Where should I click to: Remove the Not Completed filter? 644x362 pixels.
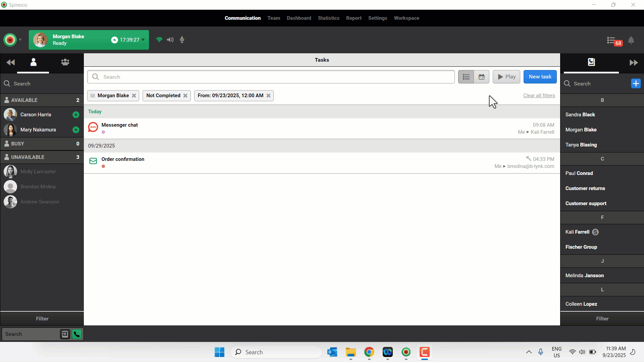click(x=185, y=96)
